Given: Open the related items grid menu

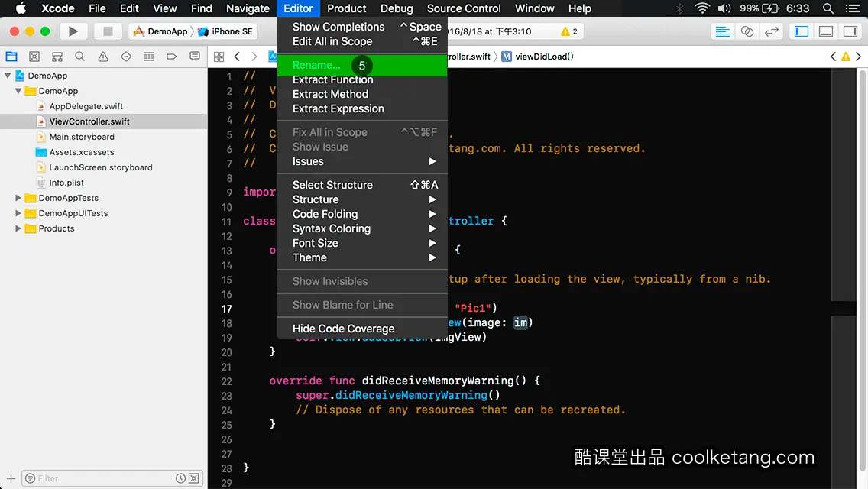Looking at the screenshot, I should click(219, 57).
